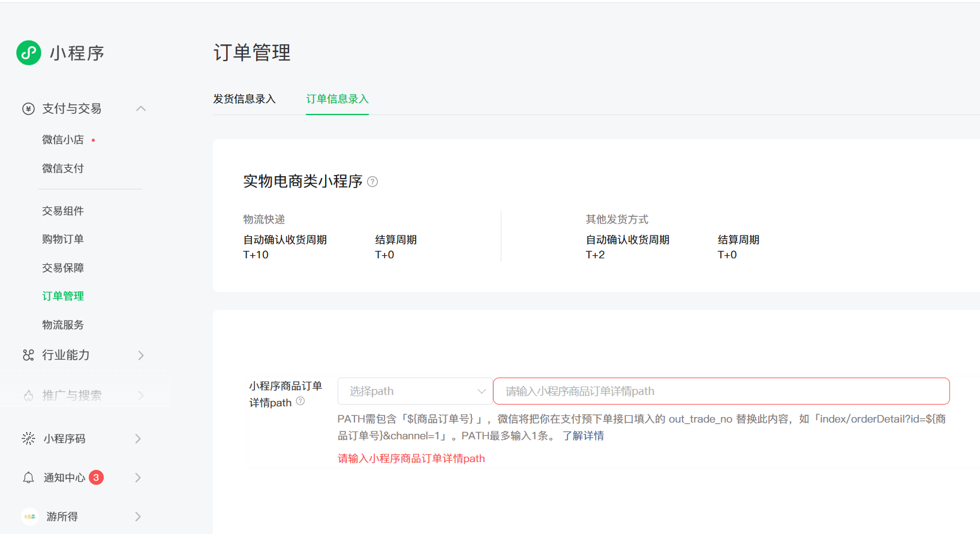Click help icon next to 实物电商类小程序
This screenshot has height=534, width=980.
[x=372, y=182]
